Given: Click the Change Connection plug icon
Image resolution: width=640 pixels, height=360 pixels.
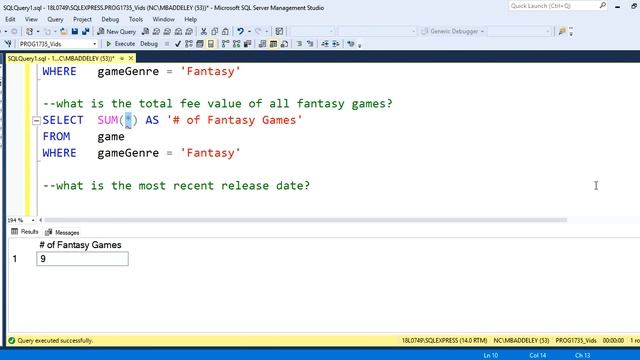Looking at the screenshot, I should [8, 44].
